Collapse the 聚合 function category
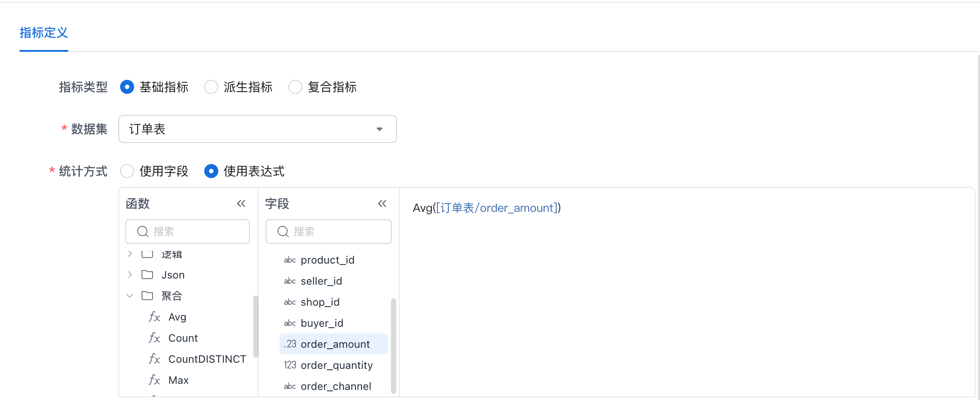 pyautogui.click(x=130, y=296)
